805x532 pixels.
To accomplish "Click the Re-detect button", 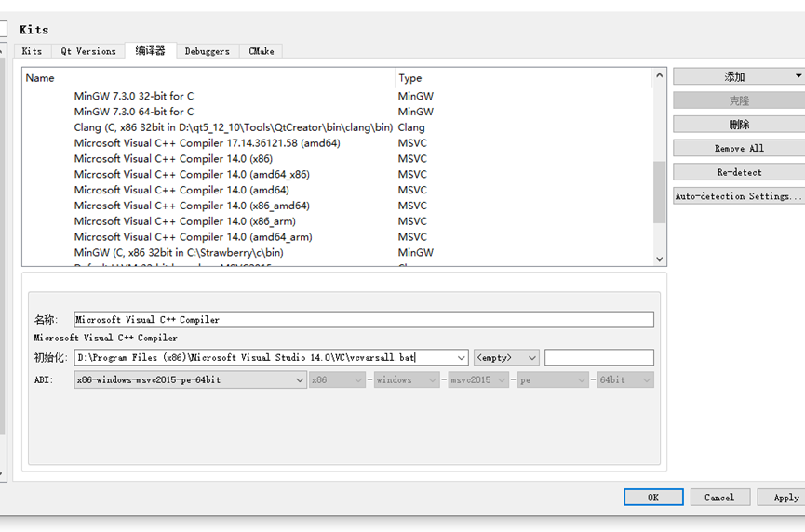I will click(739, 172).
